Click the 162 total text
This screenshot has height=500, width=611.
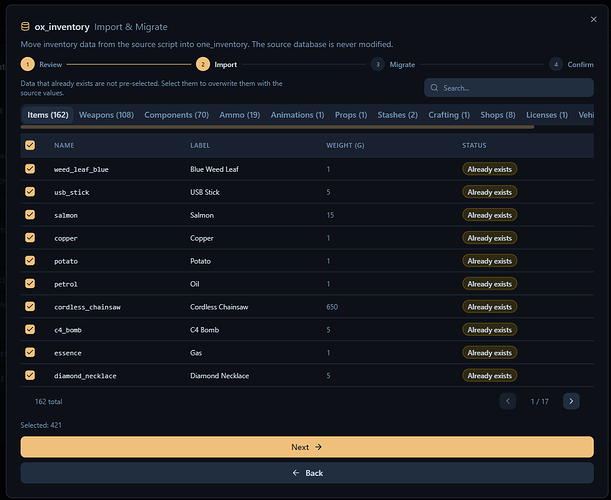49,401
